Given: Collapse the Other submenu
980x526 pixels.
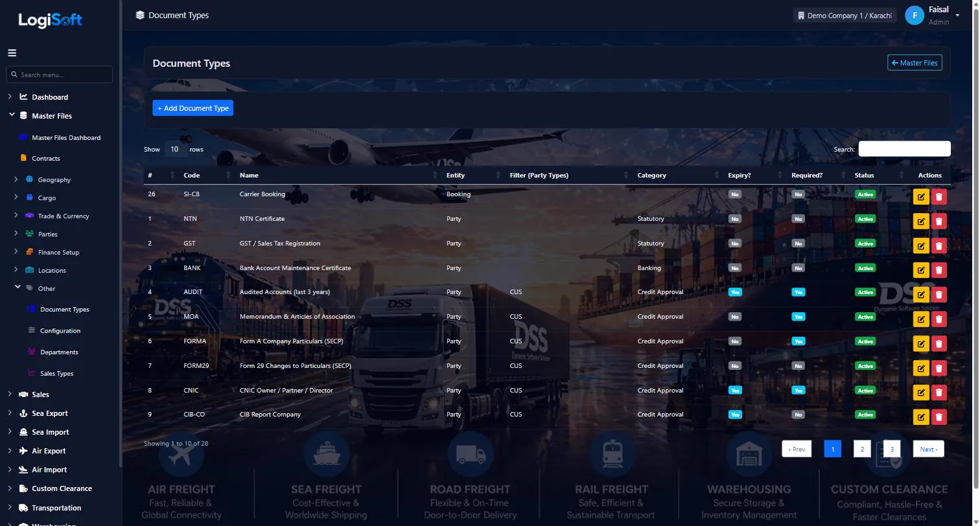Looking at the screenshot, I should tap(17, 288).
